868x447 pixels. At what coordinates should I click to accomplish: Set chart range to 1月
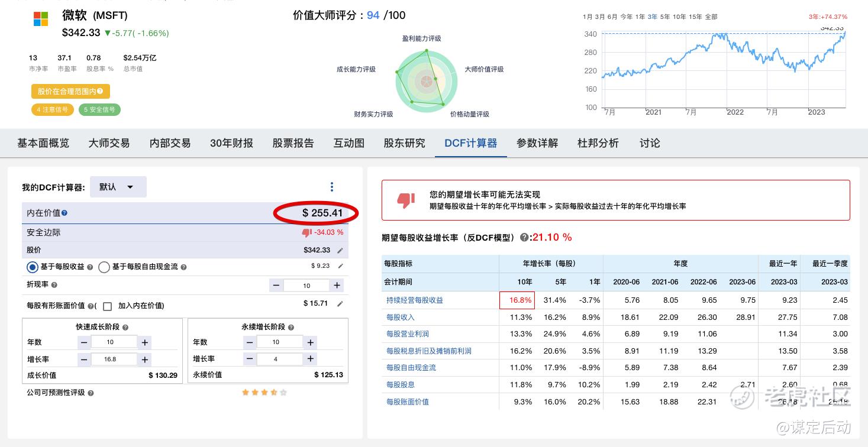coord(588,17)
